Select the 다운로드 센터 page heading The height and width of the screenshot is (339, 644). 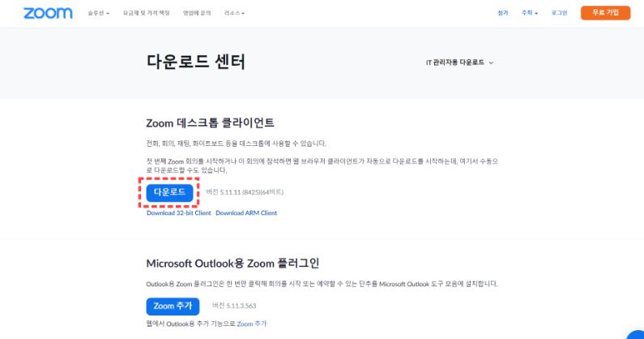point(196,62)
